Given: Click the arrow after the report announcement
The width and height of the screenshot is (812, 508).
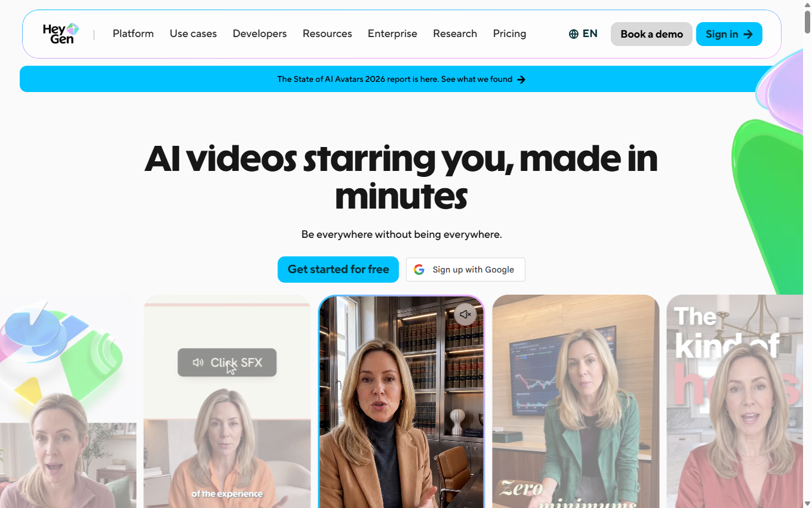Looking at the screenshot, I should coord(521,79).
